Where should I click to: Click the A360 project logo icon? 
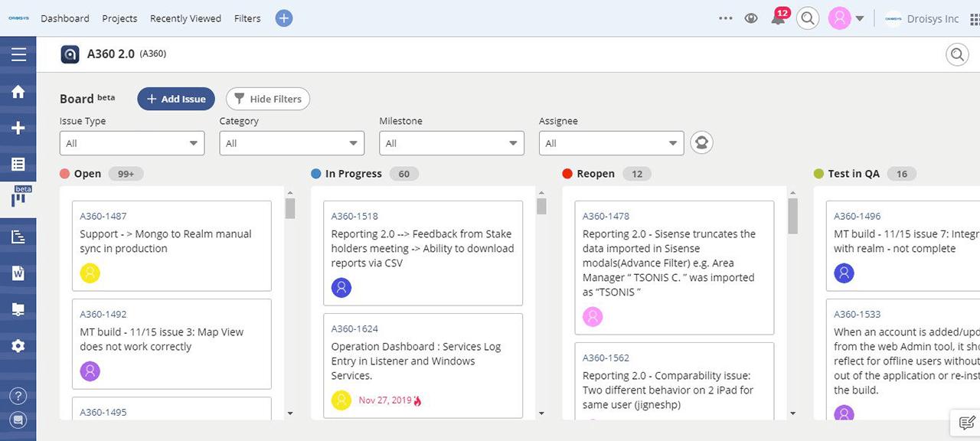pyautogui.click(x=70, y=54)
